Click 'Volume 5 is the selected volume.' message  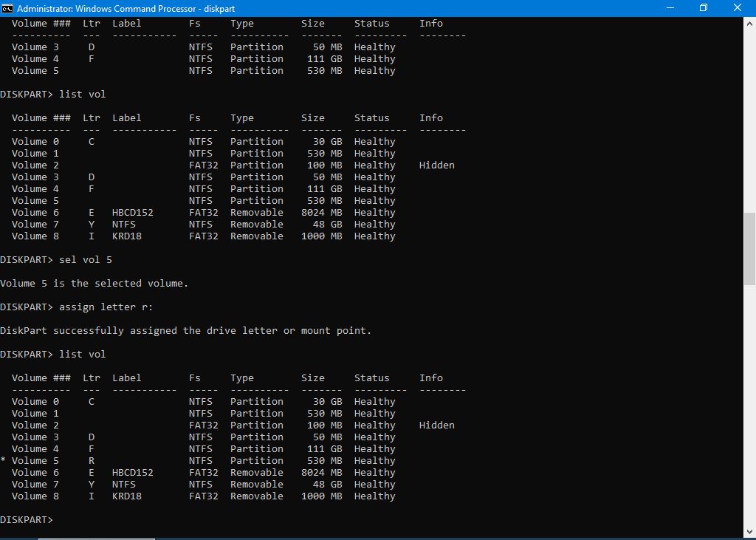[94, 284]
